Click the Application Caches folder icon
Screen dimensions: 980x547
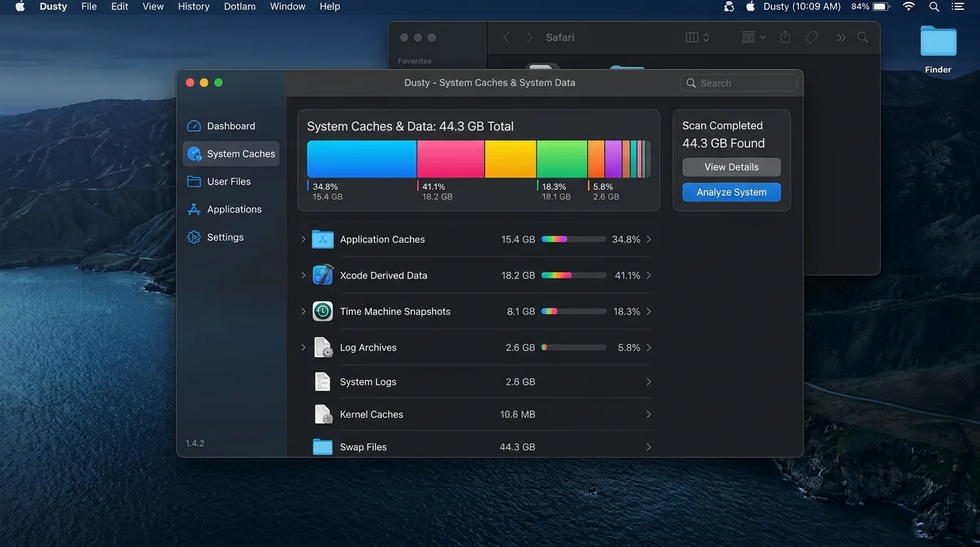coord(323,239)
